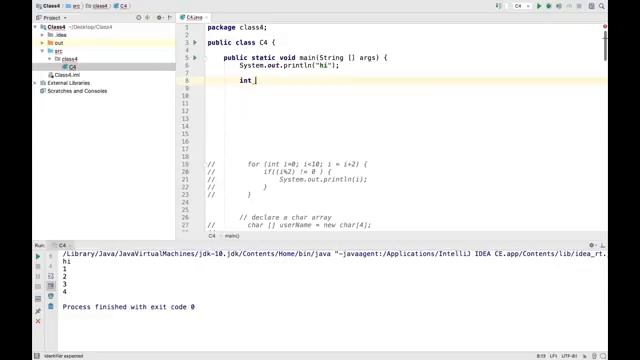
Task: Click the run gutter arrow on line 3
Action: coord(195,42)
